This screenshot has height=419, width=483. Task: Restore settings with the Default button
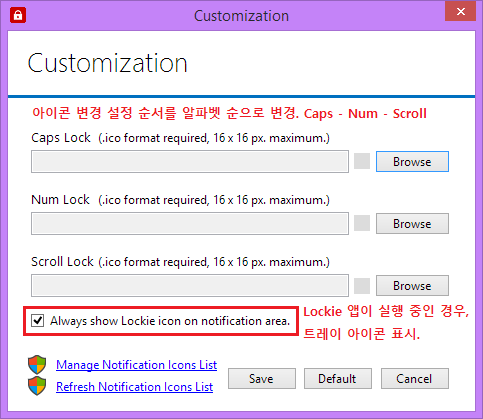(338, 379)
